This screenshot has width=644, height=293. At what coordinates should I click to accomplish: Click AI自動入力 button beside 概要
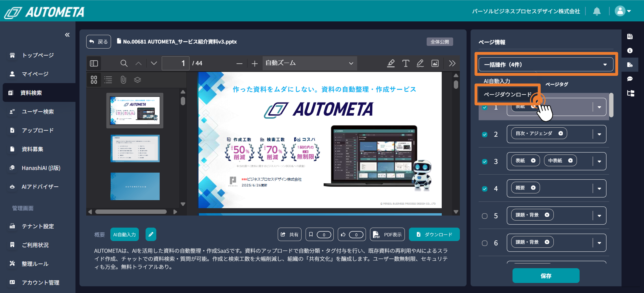[124, 235]
